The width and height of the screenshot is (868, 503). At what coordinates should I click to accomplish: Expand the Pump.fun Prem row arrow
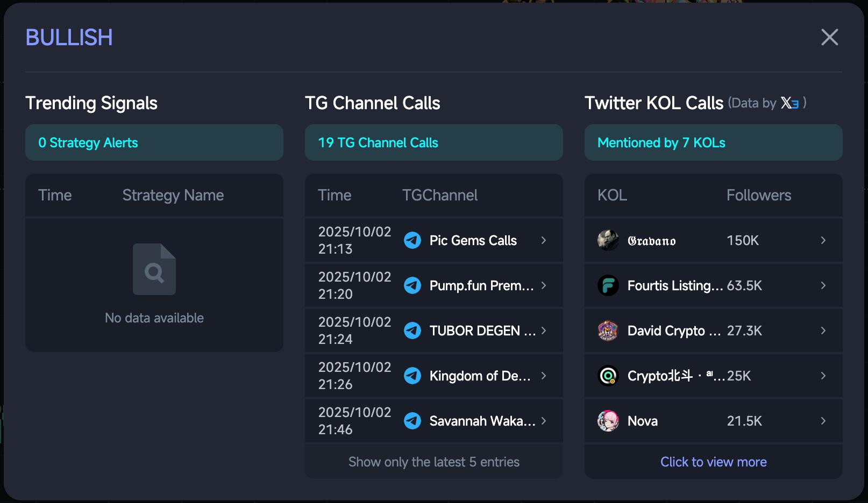pyautogui.click(x=544, y=285)
